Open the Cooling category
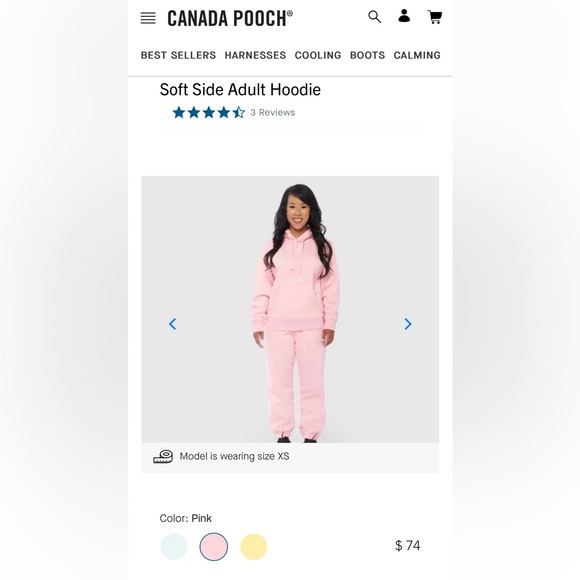 318,55
